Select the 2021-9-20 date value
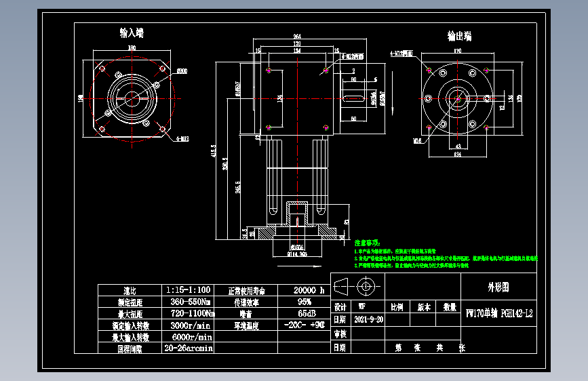The width and height of the screenshot is (588, 381). tap(369, 319)
